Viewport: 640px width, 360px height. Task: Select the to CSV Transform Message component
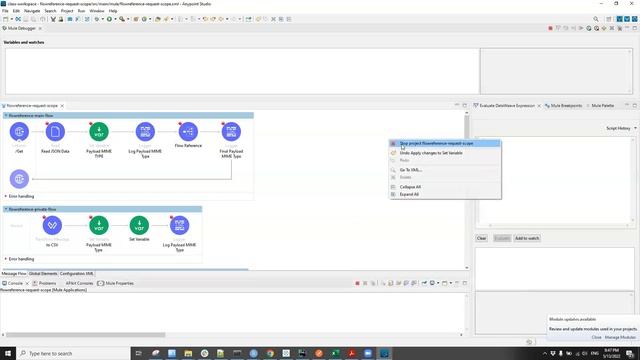[52, 225]
